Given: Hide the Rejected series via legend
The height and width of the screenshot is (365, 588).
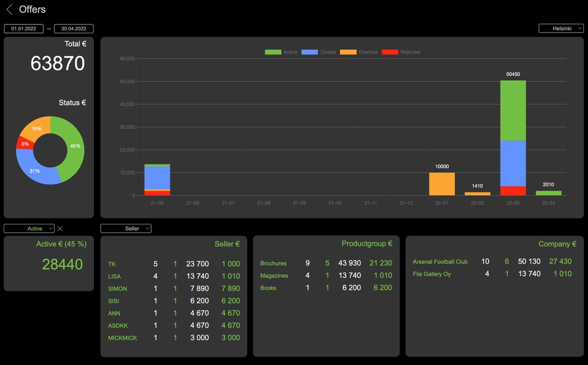Looking at the screenshot, I should tap(401, 52).
